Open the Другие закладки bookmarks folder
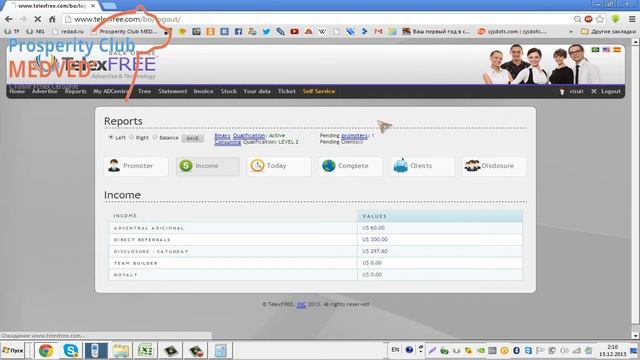 pos(608,31)
